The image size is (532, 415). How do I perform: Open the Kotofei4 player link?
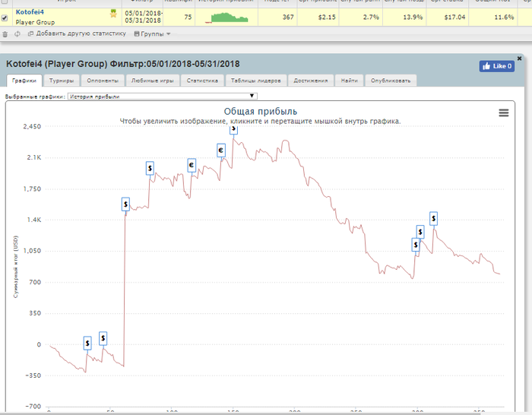(x=30, y=12)
